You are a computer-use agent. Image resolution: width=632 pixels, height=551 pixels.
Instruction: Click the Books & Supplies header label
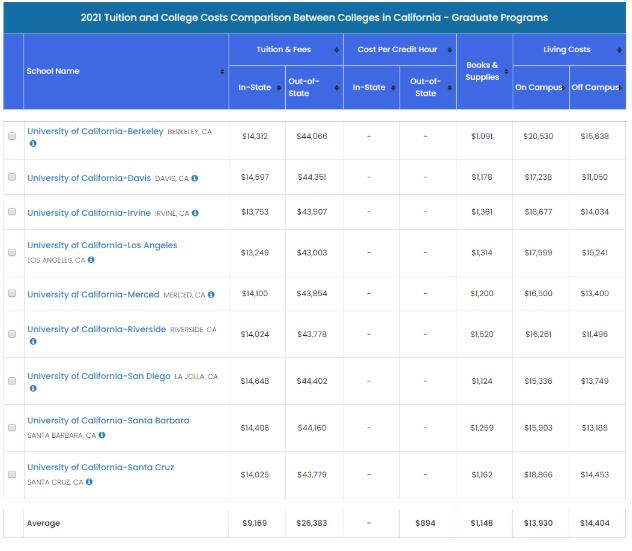coord(482,71)
